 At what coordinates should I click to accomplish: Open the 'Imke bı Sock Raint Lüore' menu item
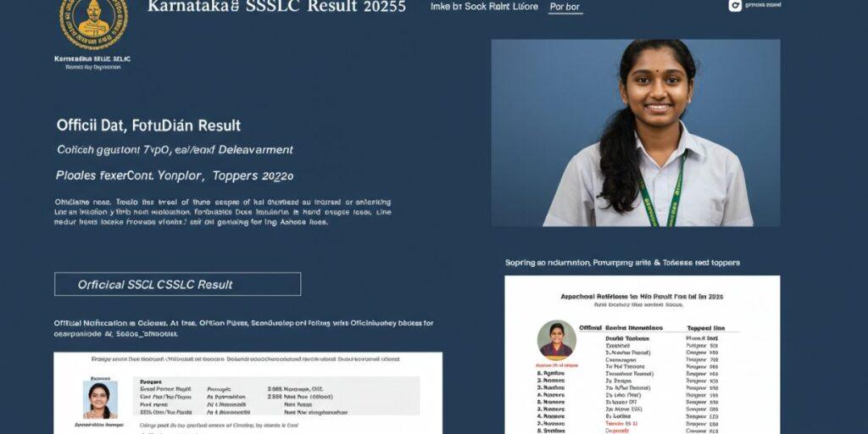click(x=484, y=7)
